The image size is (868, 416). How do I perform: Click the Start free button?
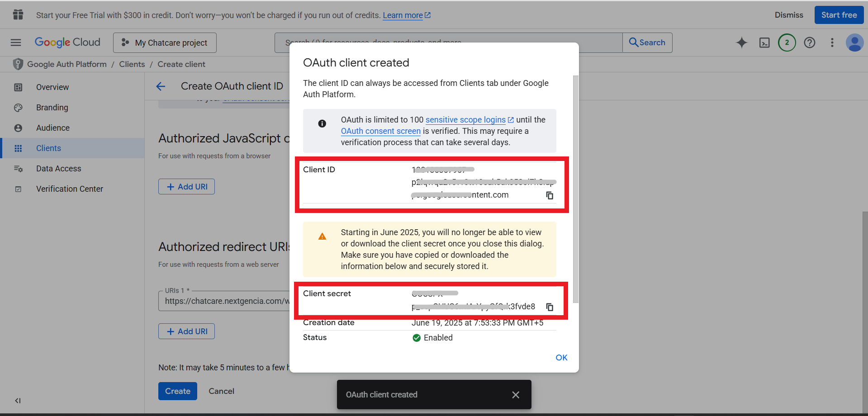pyautogui.click(x=839, y=15)
